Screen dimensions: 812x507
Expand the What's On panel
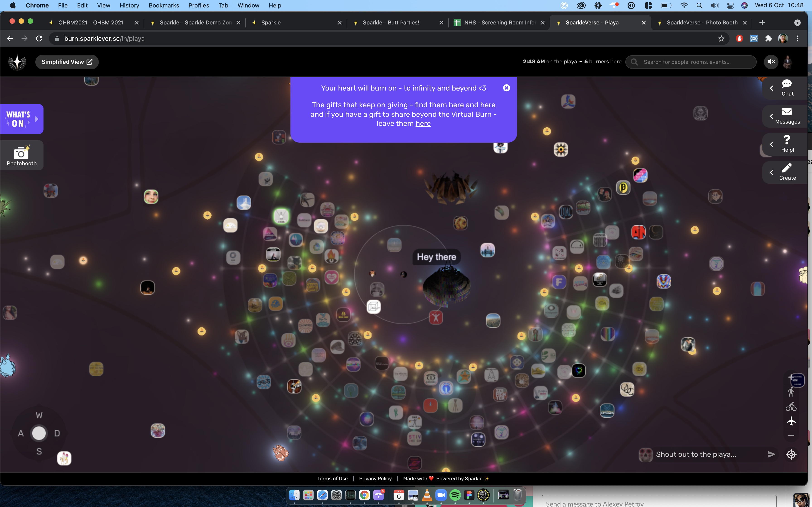pos(22,119)
